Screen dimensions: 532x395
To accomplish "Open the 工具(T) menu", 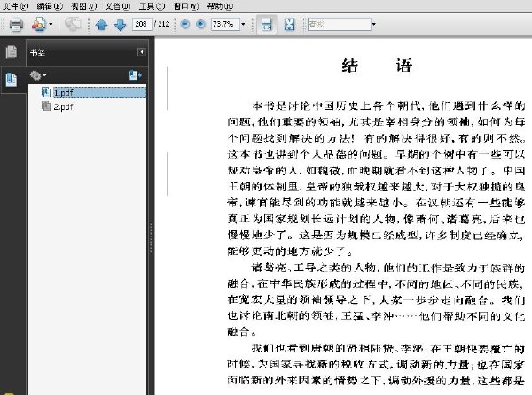I will pyautogui.click(x=152, y=6).
